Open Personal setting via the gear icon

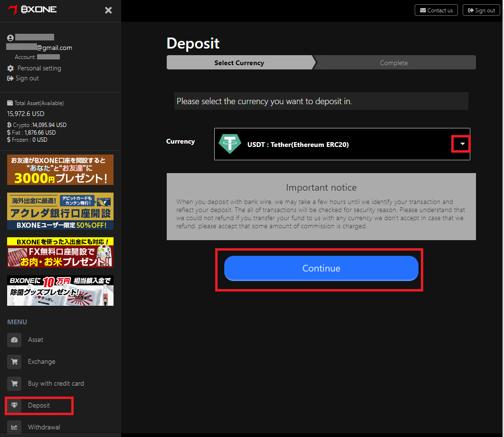(10, 68)
